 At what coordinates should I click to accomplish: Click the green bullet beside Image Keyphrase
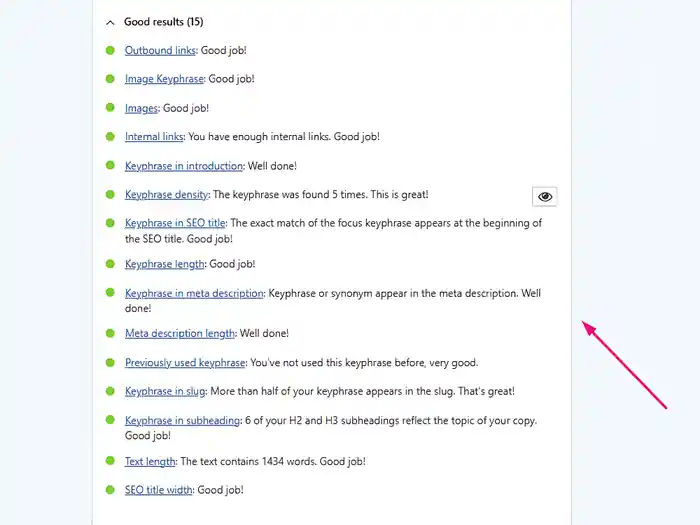click(110, 79)
